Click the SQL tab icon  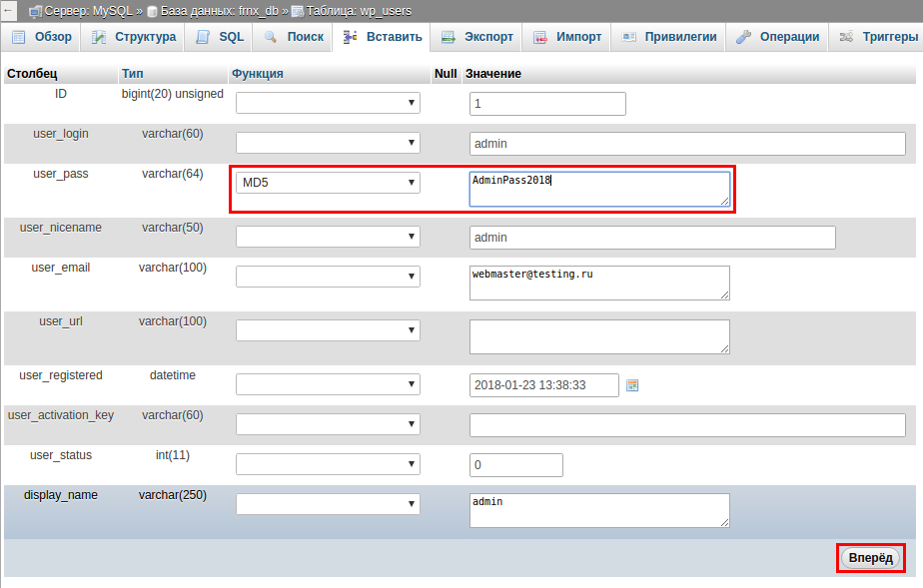203,37
